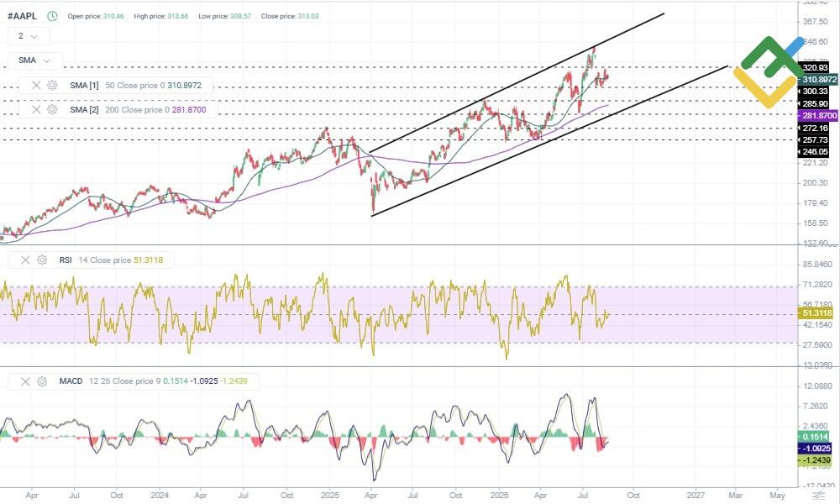
Task: Remove SMA [2] 200 indicator
Action: tap(36, 109)
